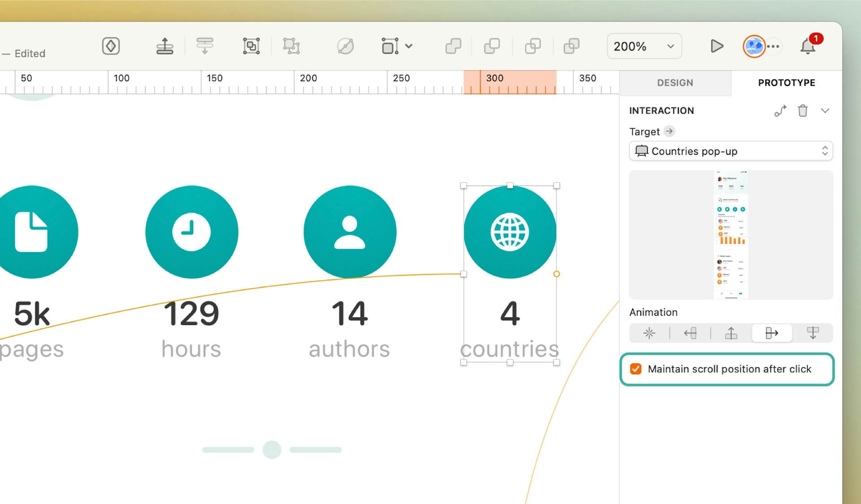Go to target via arrow icon
861x504 pixels.
click(669, 131)
